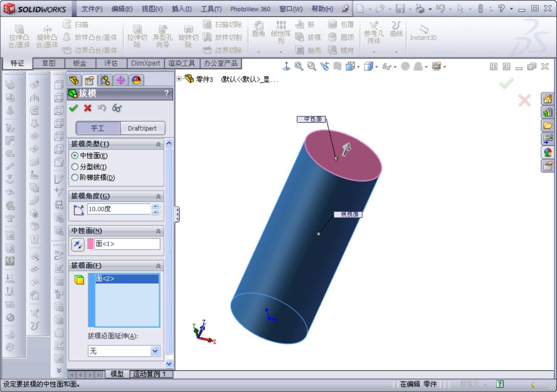Click the Shell (抽壳) tool
Viewport: 557px width, 392px height.
click(308, 50)
